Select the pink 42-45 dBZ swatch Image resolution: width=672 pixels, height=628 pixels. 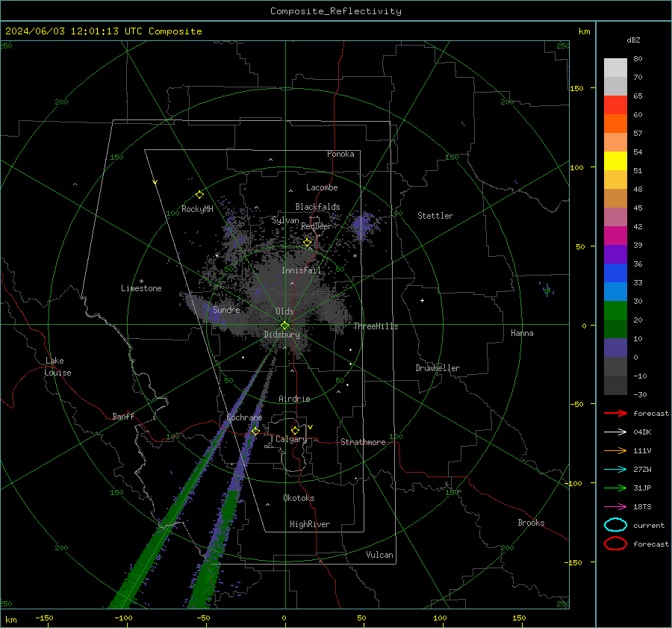pos(615,217)
